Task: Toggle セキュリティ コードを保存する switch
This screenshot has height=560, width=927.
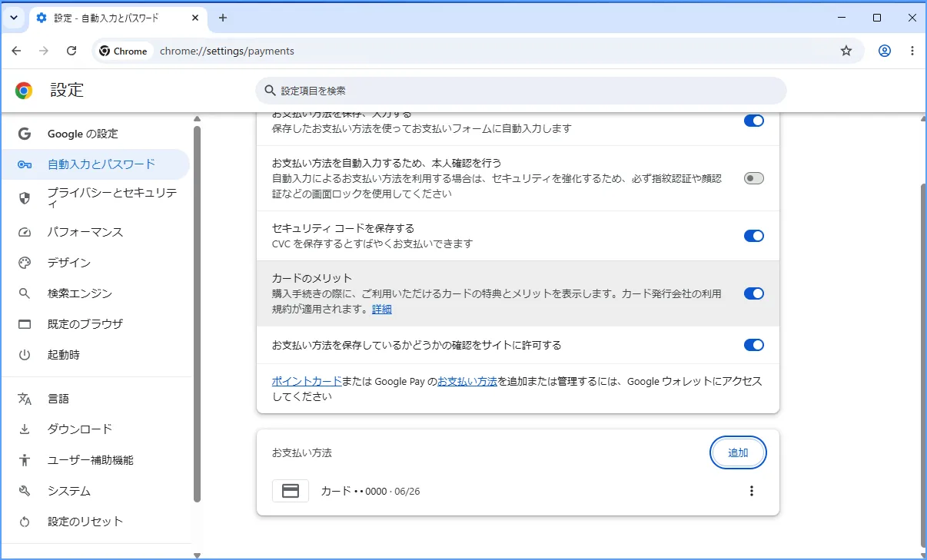Action: (x=754, y=236)
